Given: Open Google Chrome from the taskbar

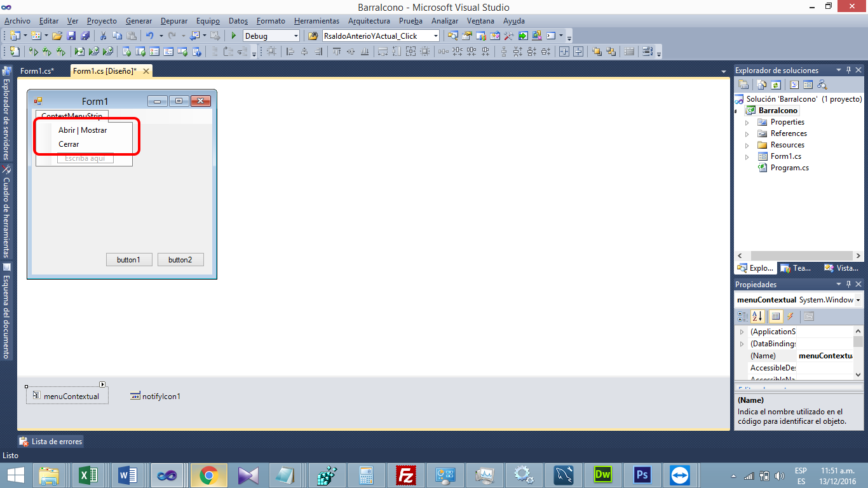Looking at the screenshot, I should coord(208,475).
